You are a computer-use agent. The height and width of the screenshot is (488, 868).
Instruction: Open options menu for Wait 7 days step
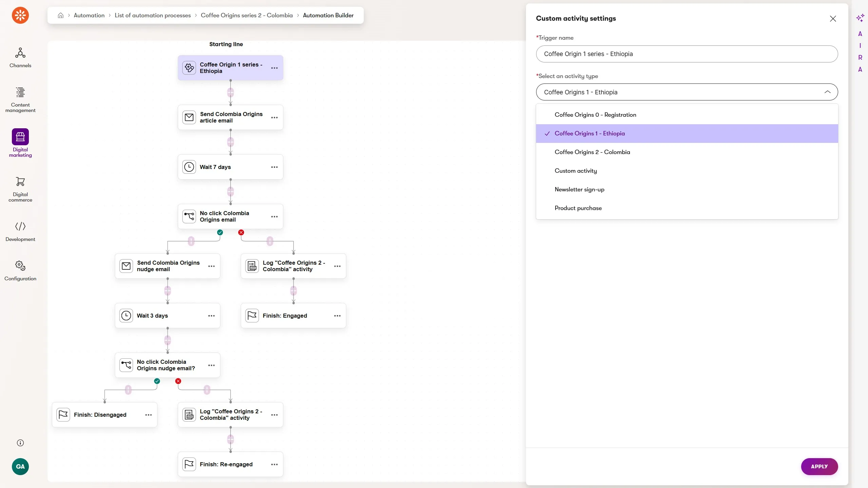point(274,167)
